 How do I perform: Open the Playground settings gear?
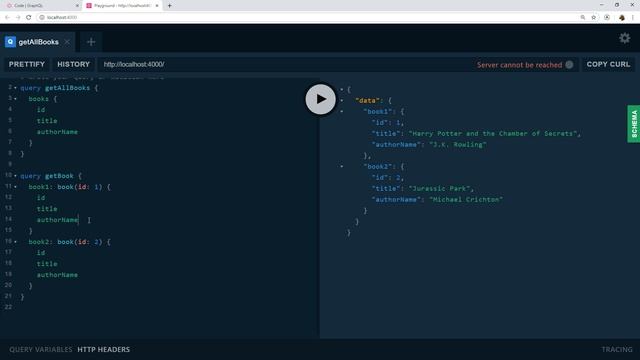click(624, 38)
